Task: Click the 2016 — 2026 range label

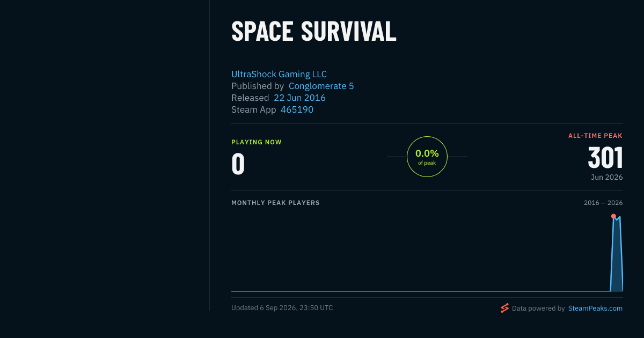Action: tap(603, 203)
